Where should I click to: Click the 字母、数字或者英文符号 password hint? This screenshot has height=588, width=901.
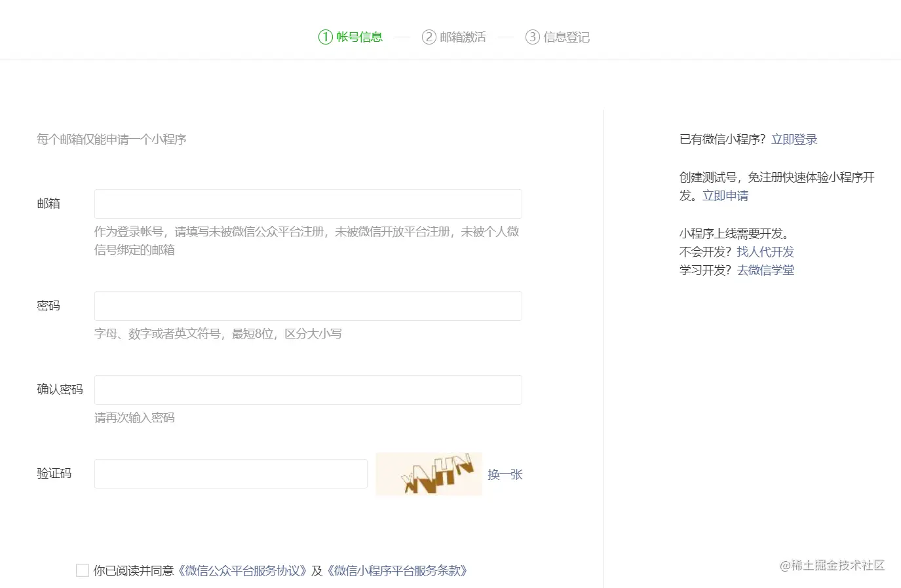[x=218, y=334]
